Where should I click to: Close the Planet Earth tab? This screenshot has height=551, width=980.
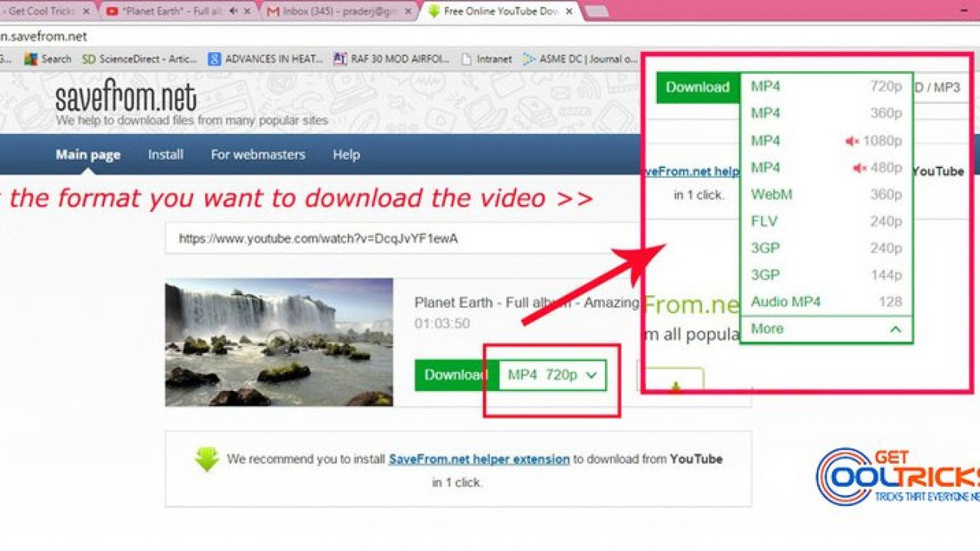coord(248,11)
